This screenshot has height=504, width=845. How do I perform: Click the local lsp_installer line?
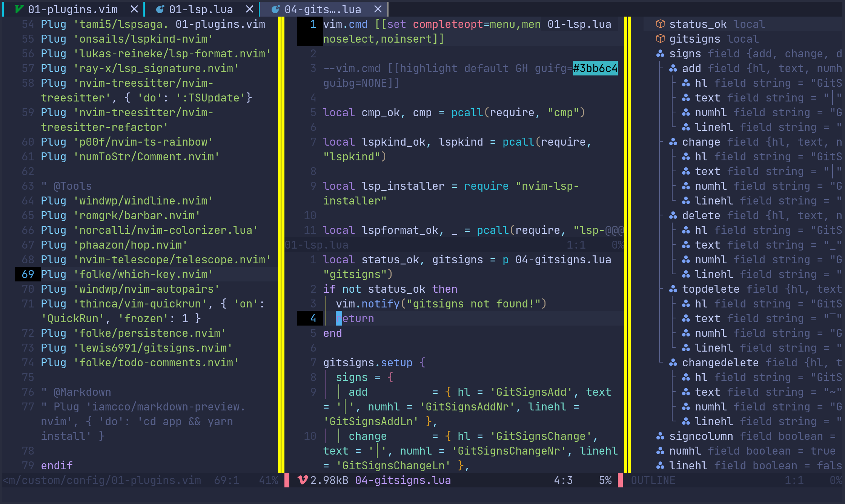click(x=451, y=193)
